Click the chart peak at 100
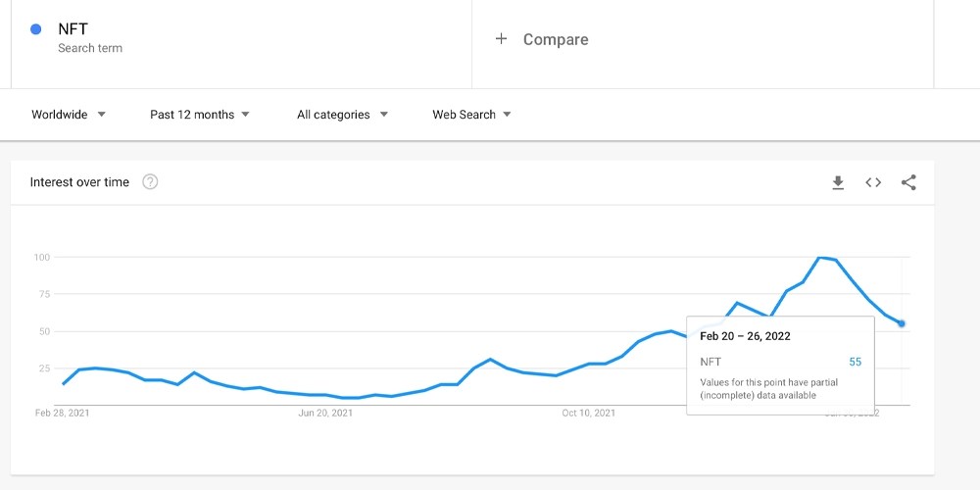Image resolution: width=980 pixels, height=490 pixels. [x=819, y=258]
